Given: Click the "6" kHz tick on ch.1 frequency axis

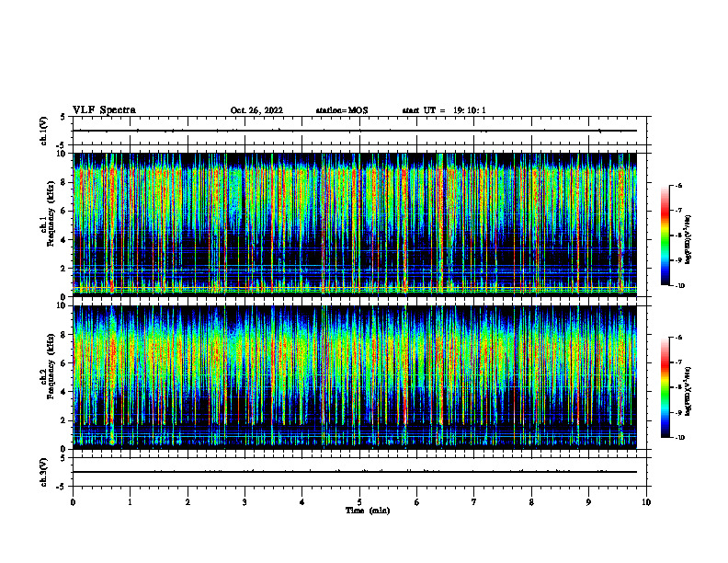Looking at the screenshot, I should pos(64,212).
